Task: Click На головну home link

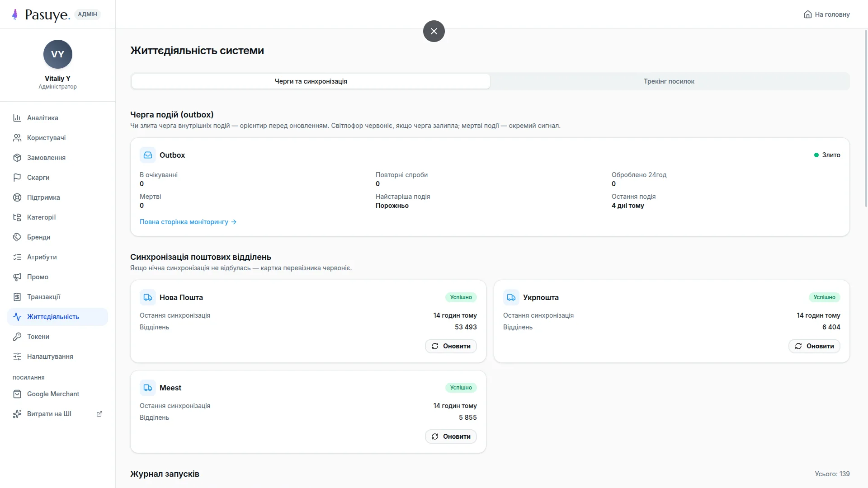Action: click(x=826, y=14)
